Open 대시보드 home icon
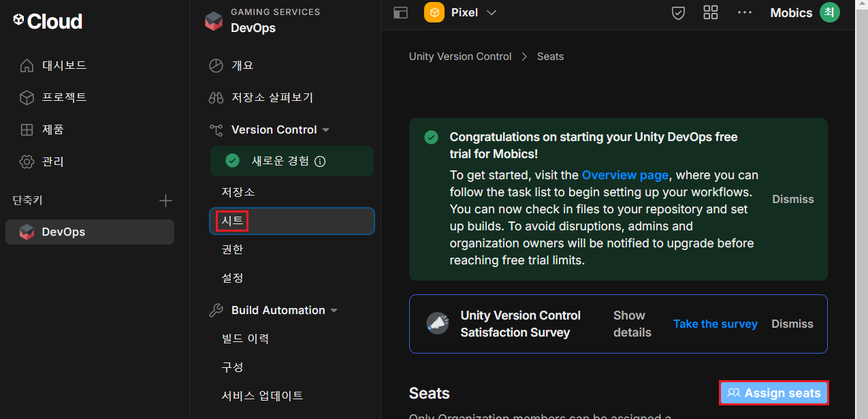 coord(27,66)
